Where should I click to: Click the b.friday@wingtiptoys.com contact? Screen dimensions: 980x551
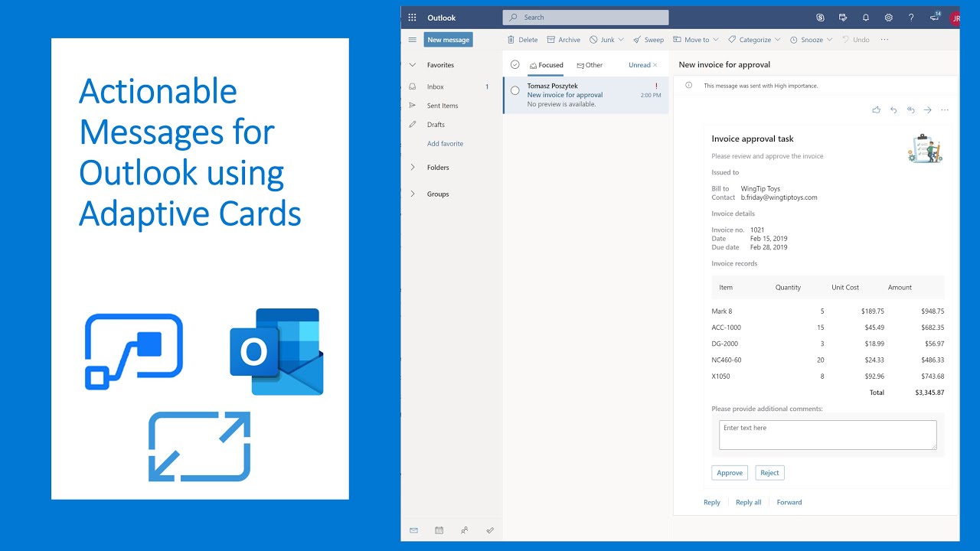tap(779, 197)
